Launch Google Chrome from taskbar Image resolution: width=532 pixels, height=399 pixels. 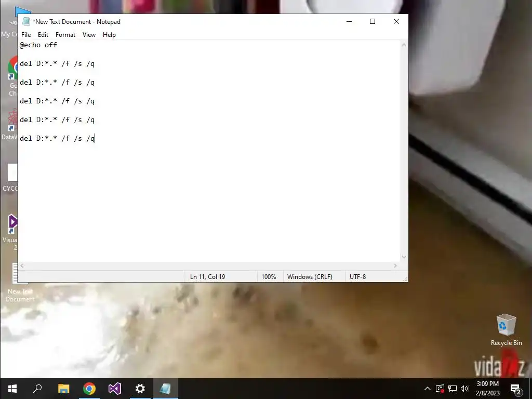(x=89, y=389)
